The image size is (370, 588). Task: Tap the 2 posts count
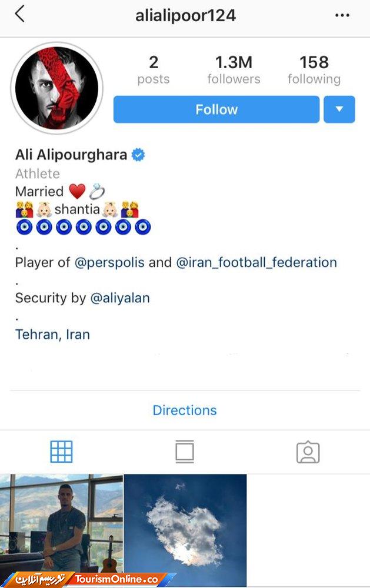[x=154, y=70]
